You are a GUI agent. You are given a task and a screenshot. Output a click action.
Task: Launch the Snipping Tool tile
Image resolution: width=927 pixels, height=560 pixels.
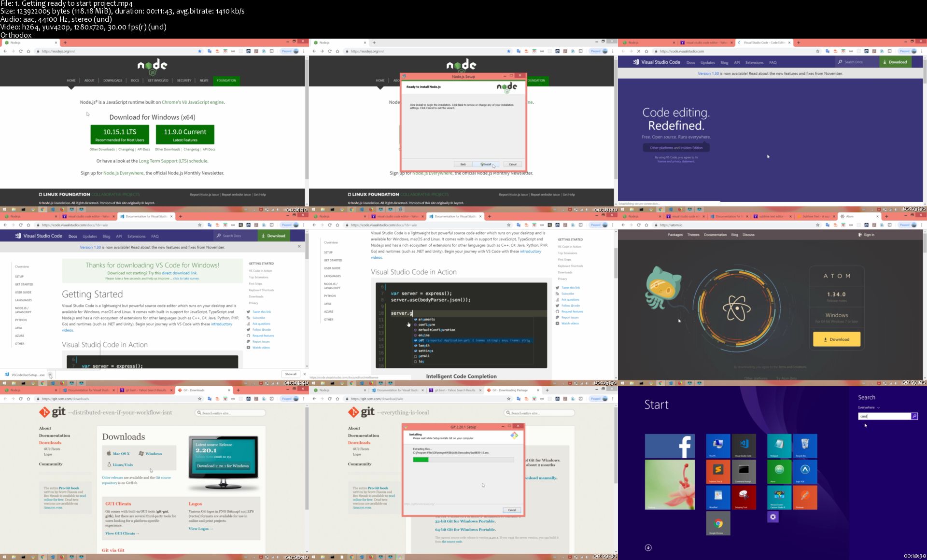(744, 497)
